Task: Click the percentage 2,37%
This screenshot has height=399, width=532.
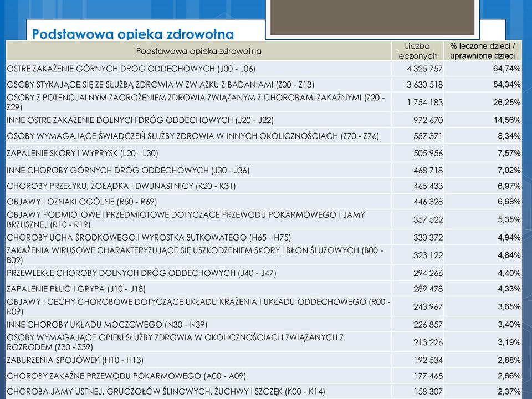Action: coord(509,392)
